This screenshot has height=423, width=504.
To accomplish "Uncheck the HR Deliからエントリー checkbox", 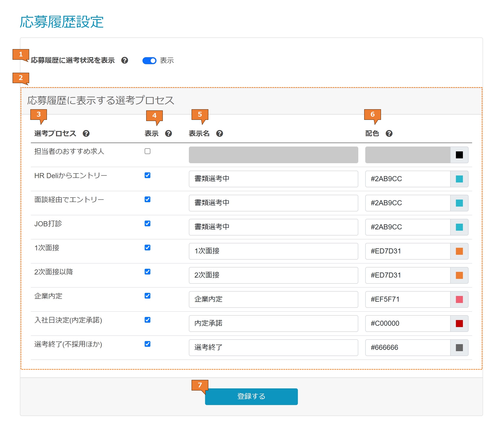I will [x=148, y=175].
